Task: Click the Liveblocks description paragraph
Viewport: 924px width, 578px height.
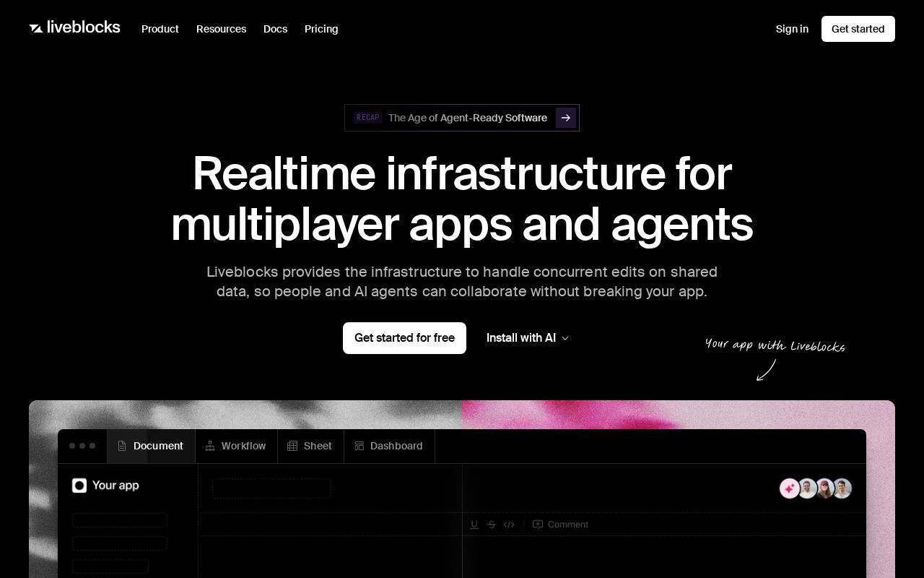Action: [x=462, y=282]
